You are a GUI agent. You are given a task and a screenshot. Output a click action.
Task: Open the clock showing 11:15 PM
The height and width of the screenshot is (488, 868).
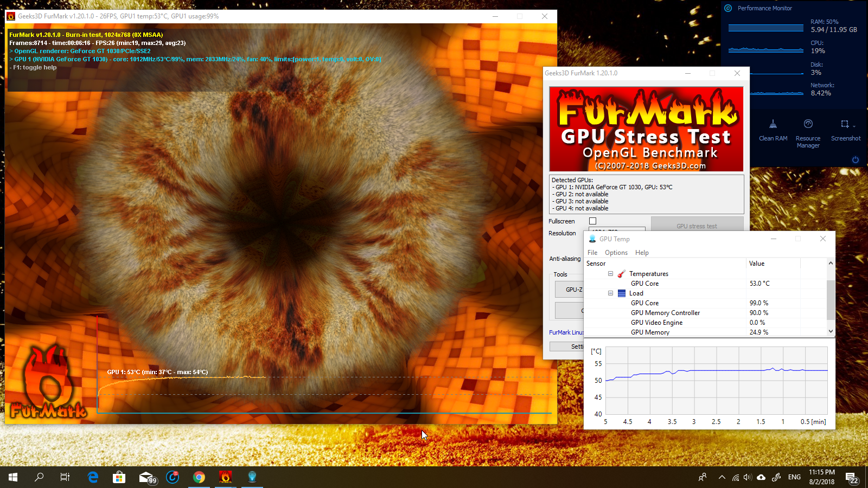(821, 477)
